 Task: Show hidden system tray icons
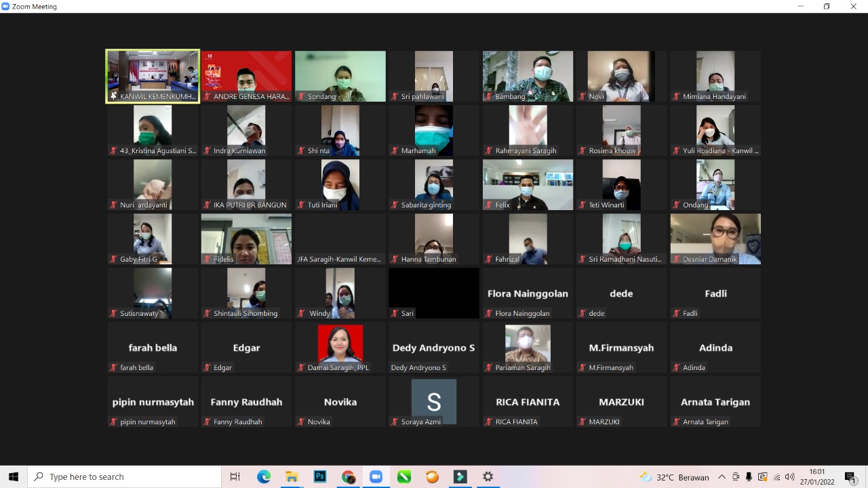click(x=722, y=477)
